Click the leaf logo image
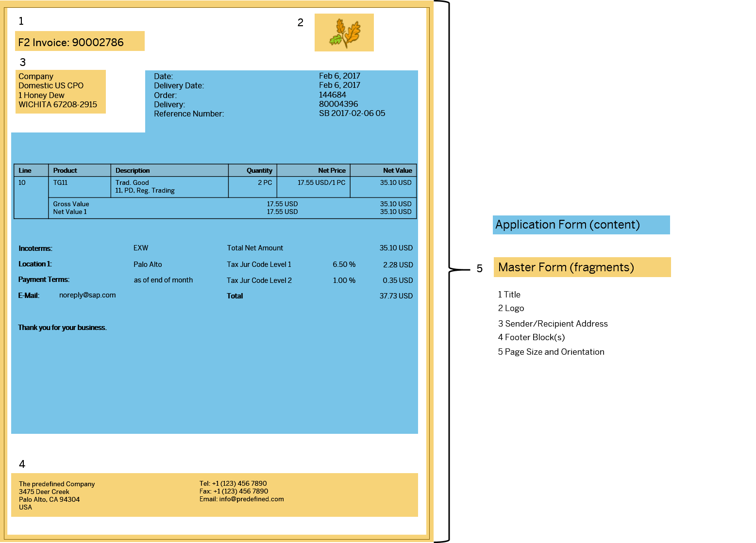 (x=344, y=32)
